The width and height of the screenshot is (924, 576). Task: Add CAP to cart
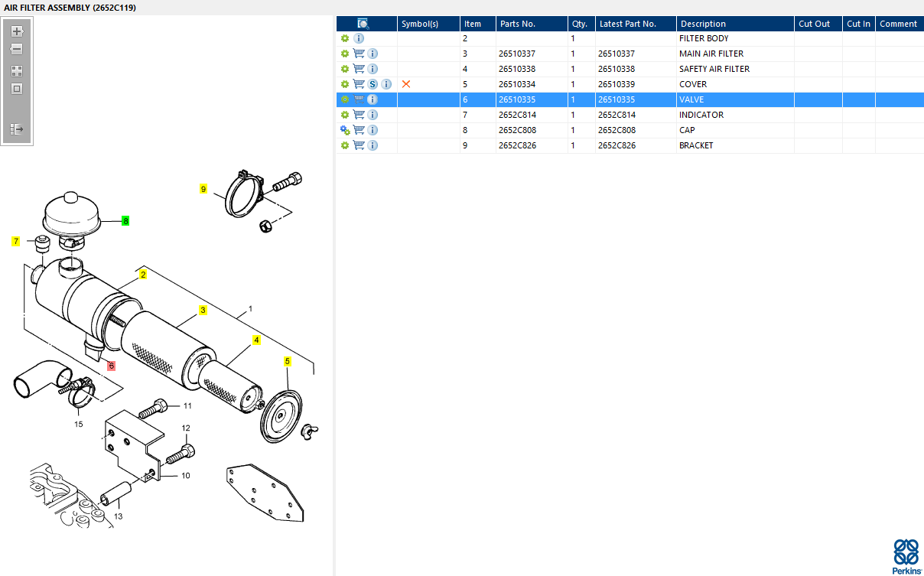pos(359,130)
